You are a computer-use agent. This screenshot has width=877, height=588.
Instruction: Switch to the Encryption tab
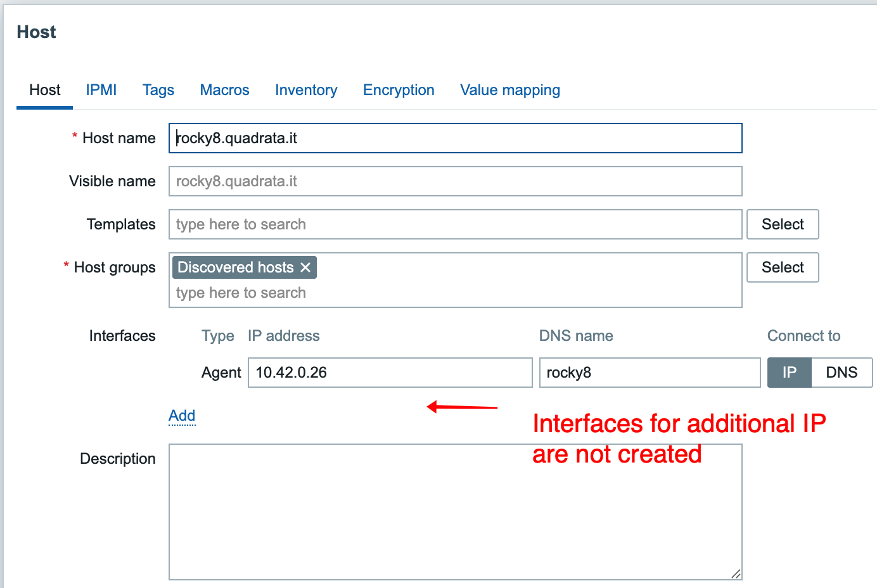tap(399, 90)
